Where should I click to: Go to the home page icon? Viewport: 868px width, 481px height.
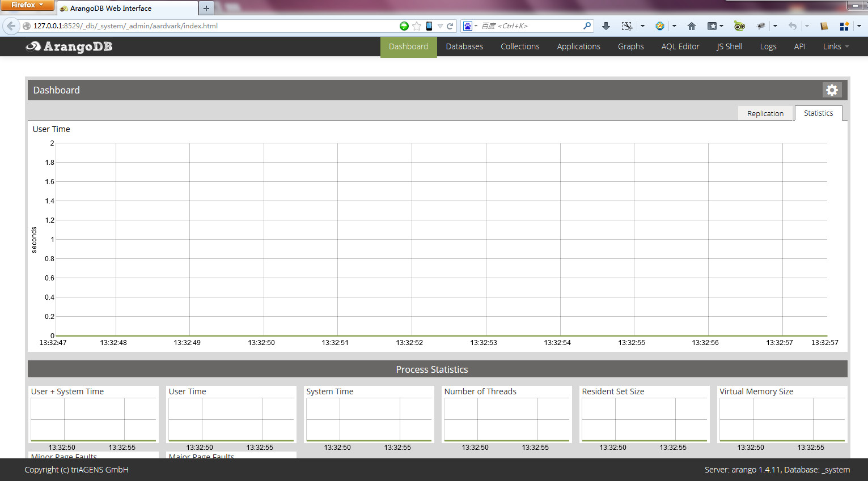[x=692, y=26]
